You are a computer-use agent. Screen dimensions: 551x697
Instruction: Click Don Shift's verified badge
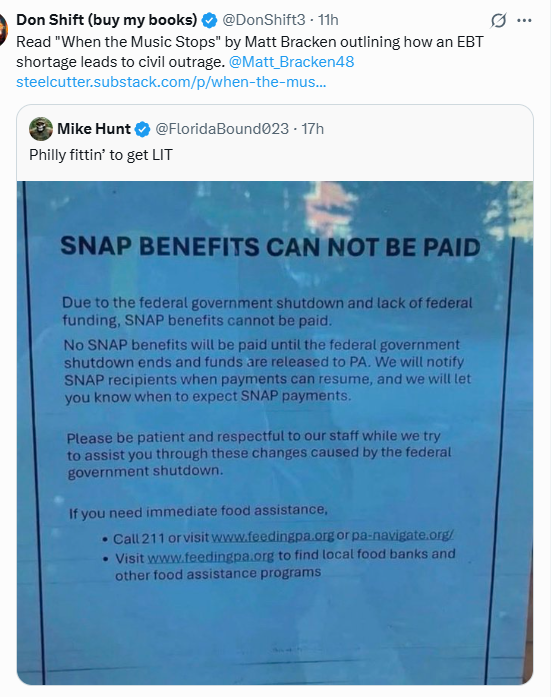click(x=209, y=20)
